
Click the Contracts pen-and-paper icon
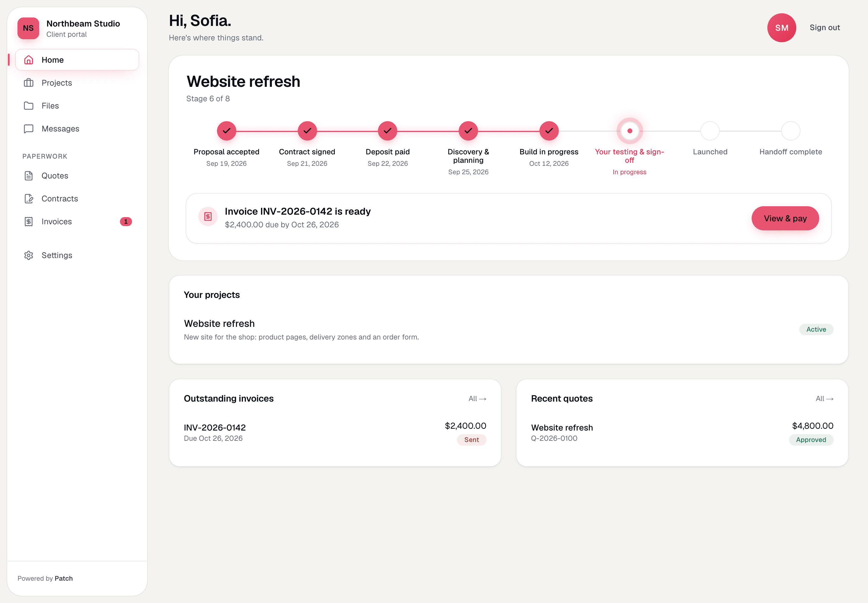[x=29, y=199]
